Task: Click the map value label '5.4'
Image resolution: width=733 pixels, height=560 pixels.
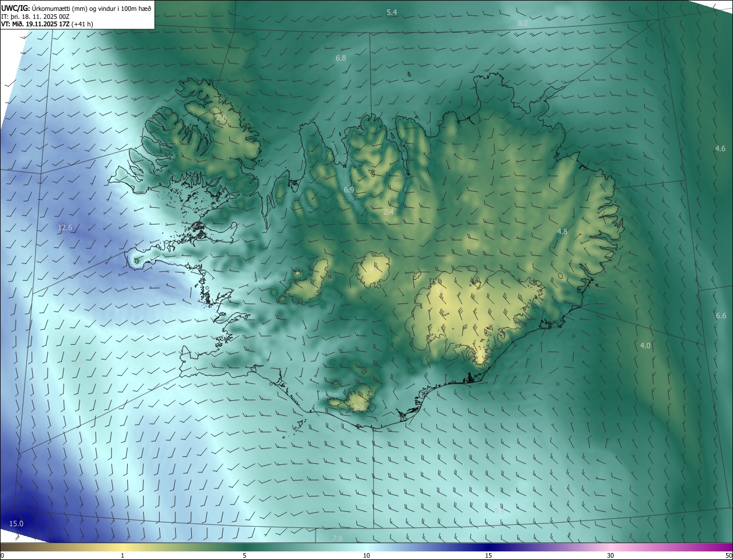Action: [x=392, y=12]
